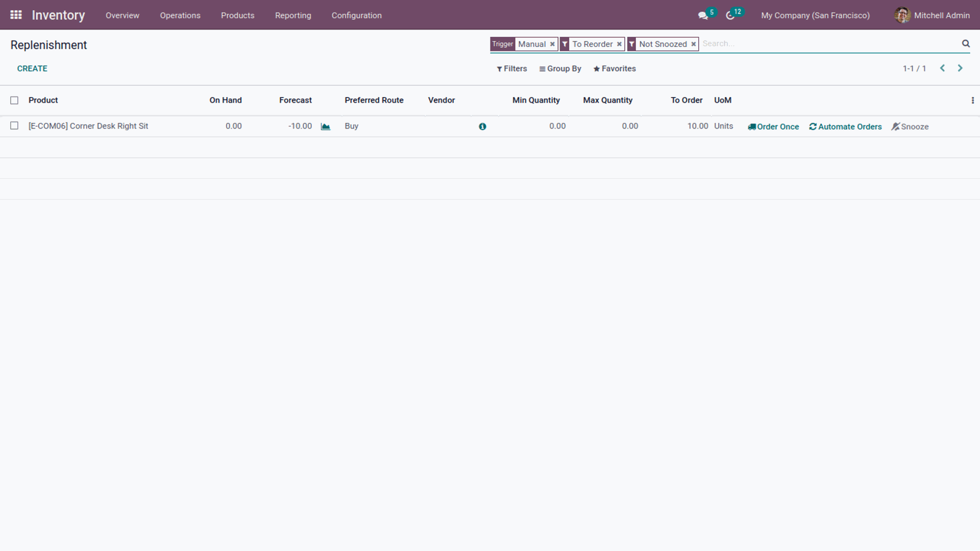Click the Inventory app title
Image resolution: width=980 pixels, height=551 pixels.
[58, 15]
